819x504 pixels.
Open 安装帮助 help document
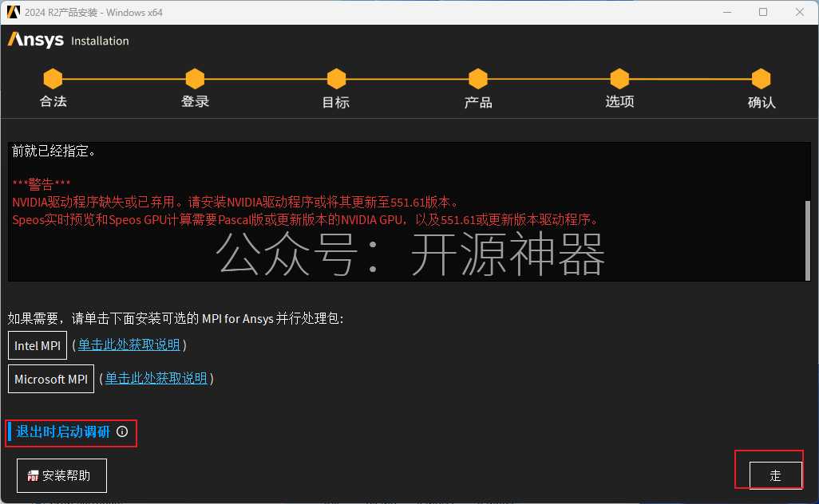point(61,475)
